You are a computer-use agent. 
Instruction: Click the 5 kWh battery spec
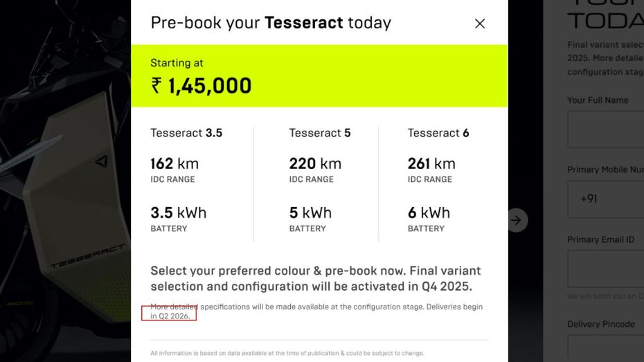click(x=310, y=213)
